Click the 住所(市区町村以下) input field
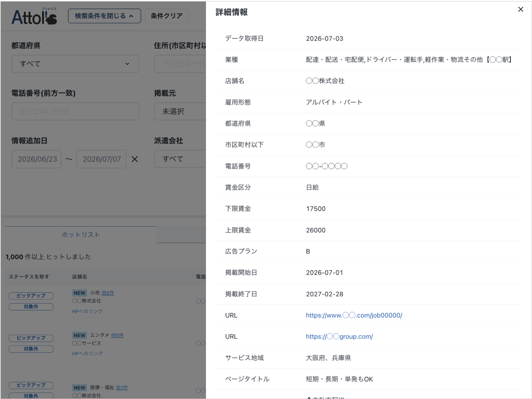Viewport: 532px width, 399px height. [180, 64]
